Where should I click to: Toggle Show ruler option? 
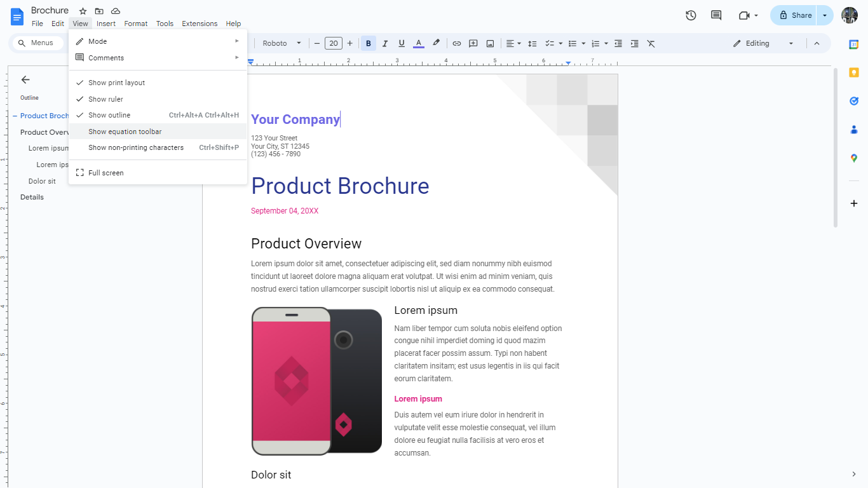click(158, 99)
